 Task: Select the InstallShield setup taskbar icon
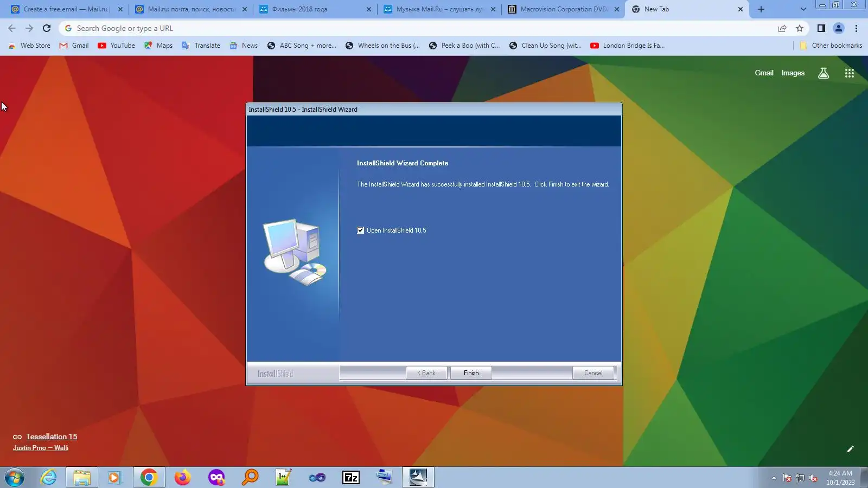[x=418, y=477]
